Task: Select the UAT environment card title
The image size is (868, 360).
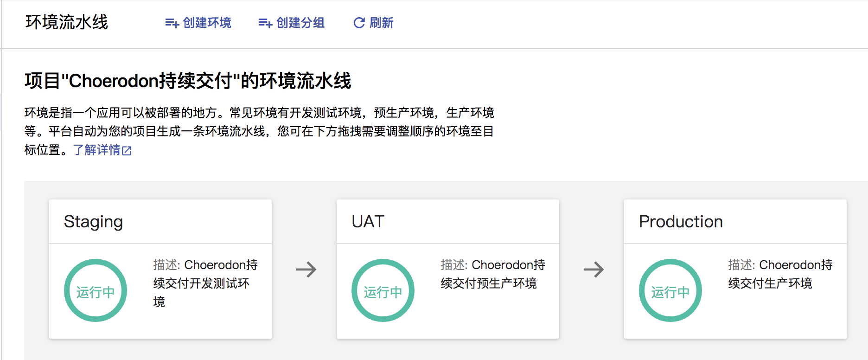Action: [x=368, y=222]
